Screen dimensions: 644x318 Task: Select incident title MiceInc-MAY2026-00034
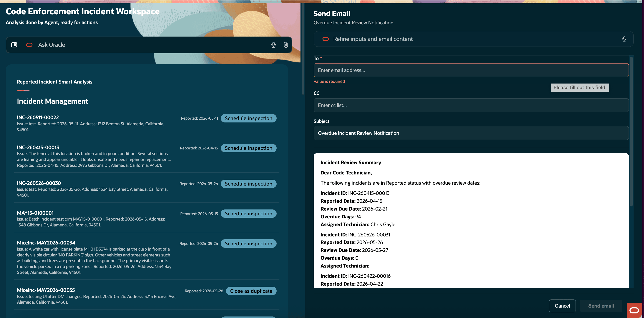(46, 243)
